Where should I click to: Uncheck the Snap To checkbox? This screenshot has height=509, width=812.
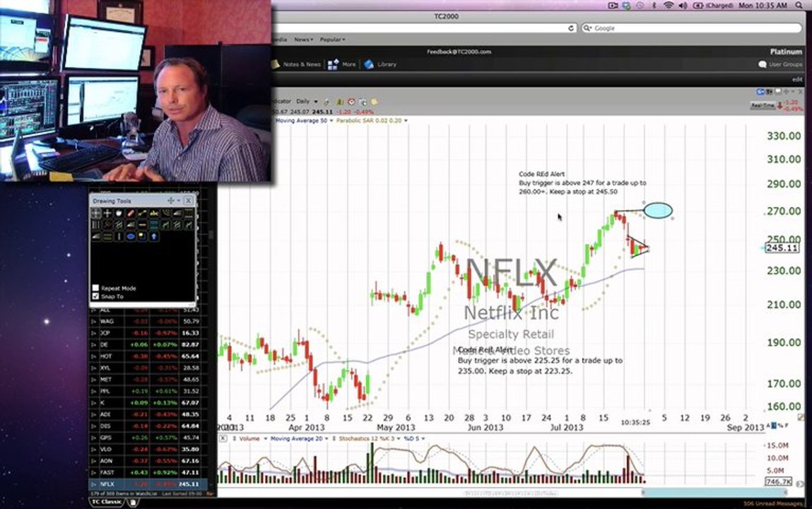95,296
